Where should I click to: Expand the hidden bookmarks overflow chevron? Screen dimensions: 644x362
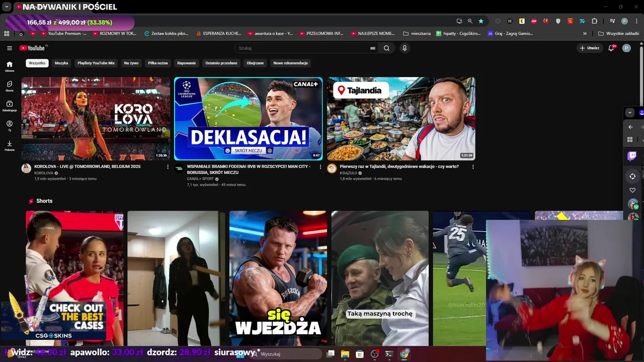[585, 34]
